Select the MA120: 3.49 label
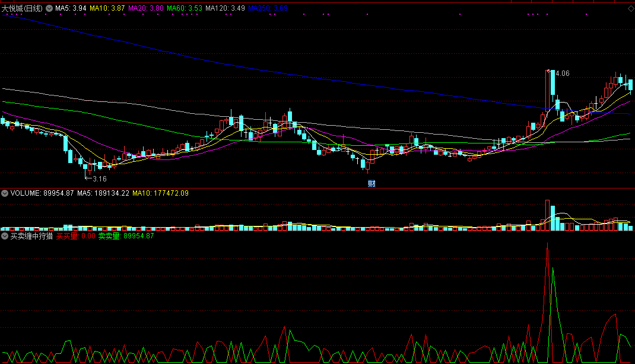This screenshot has width=635, height=364. (x=225, y=8)
